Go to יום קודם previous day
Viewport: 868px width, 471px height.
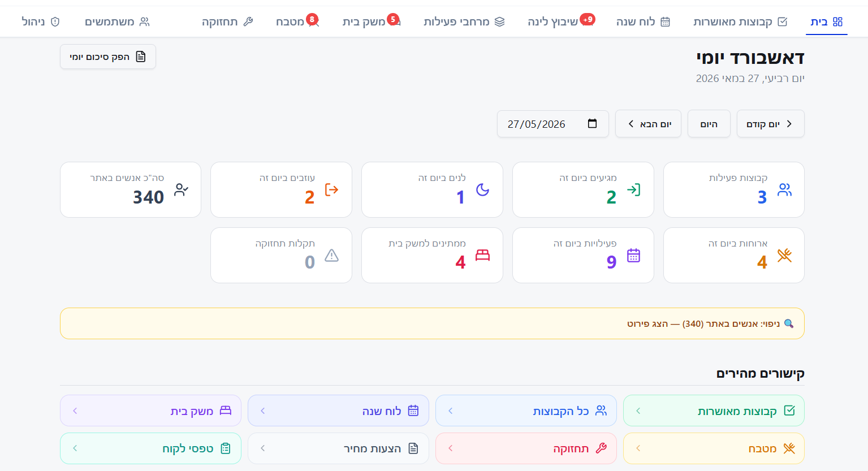click(x=770, y=124)
